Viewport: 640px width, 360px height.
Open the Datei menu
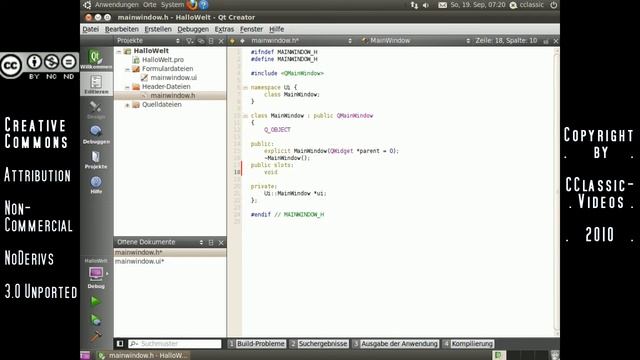click(x=91, y=29)
